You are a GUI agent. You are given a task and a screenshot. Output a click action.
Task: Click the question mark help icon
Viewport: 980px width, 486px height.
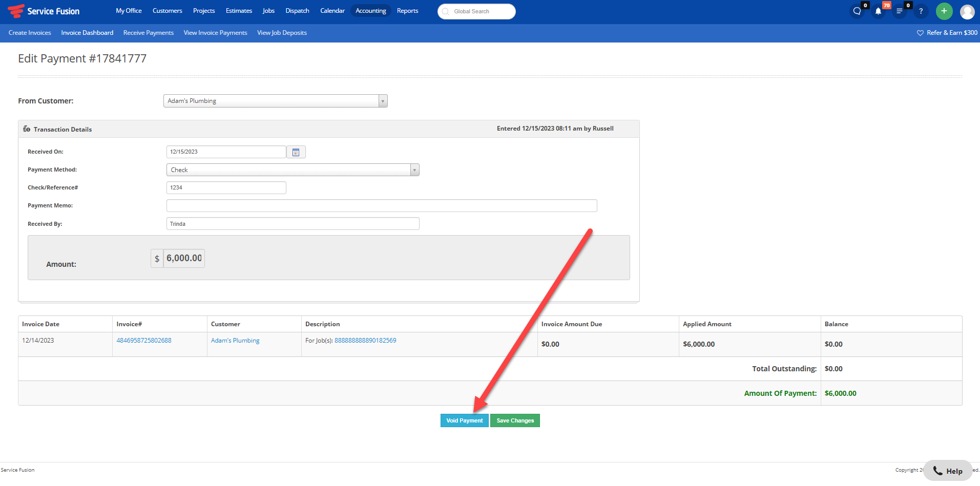coord(921,11)
